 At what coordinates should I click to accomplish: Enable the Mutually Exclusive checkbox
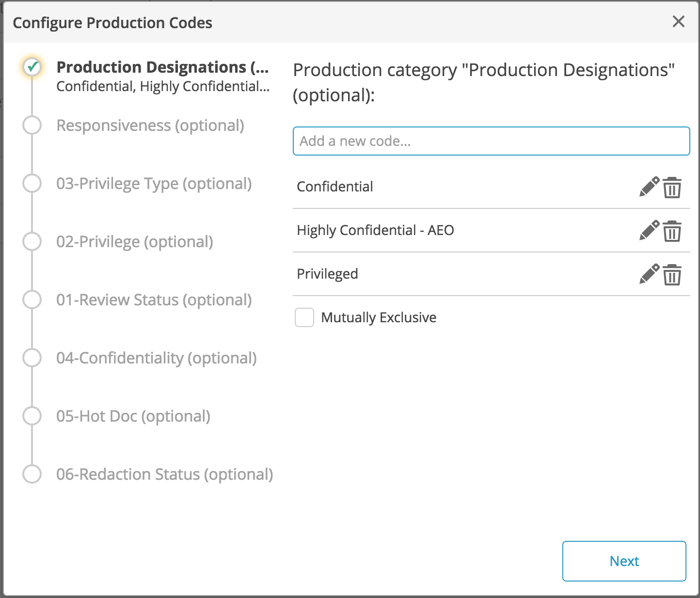pyautogui.click(x=304, y=318)
